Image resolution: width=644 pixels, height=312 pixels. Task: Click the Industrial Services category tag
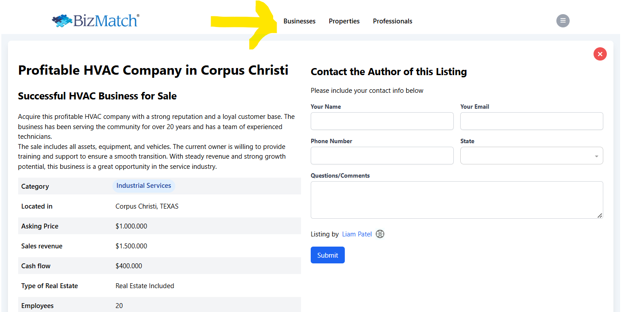pyautogui.click(x=143, y=186)
